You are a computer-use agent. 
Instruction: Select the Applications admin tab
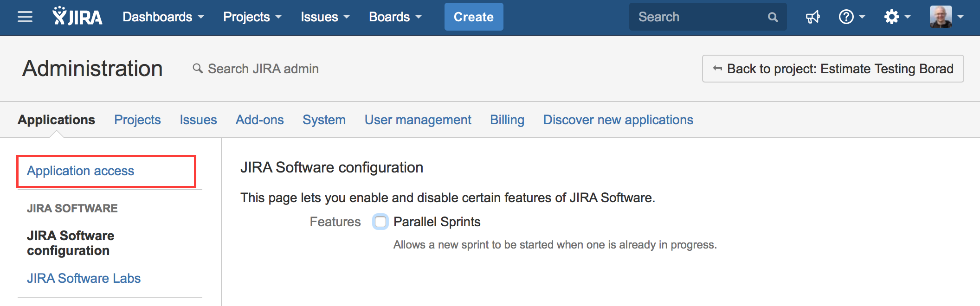pyautogui.click(x=56, y=120)
